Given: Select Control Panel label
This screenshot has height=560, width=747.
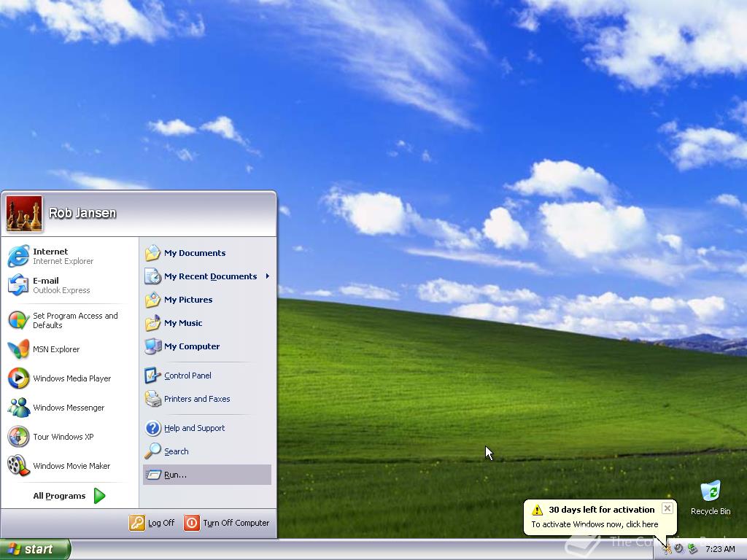Looking at the screenshot, I should click(187, 376).
